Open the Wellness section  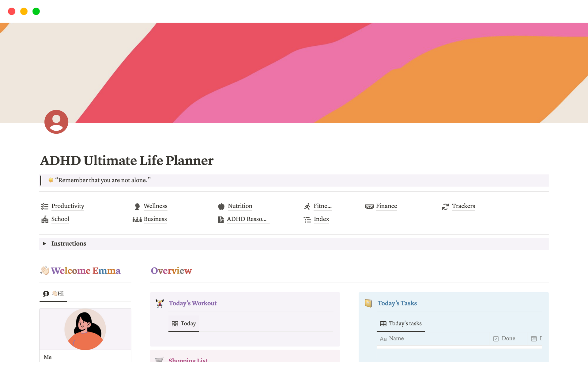tap(155, 206)
